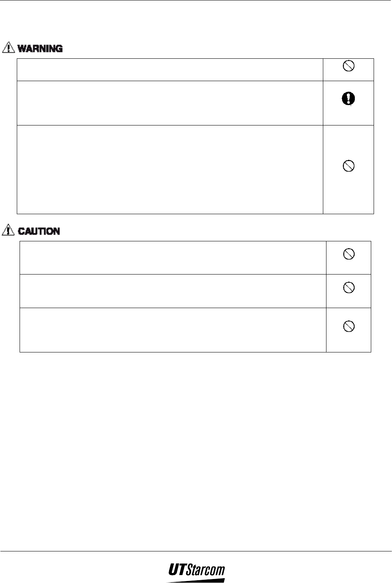Click the empty text cell in the first CAUTION row
This screenshot has height=583, width=392.
[173, 257]
